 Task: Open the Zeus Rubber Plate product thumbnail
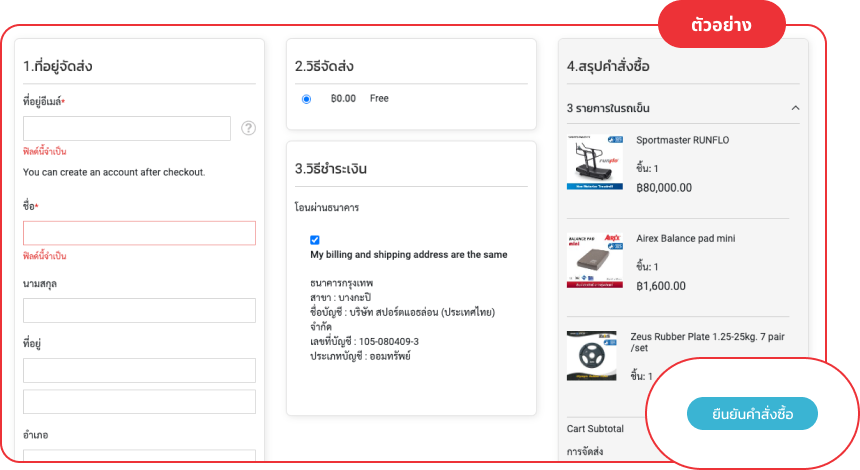(x=591, y=355)
